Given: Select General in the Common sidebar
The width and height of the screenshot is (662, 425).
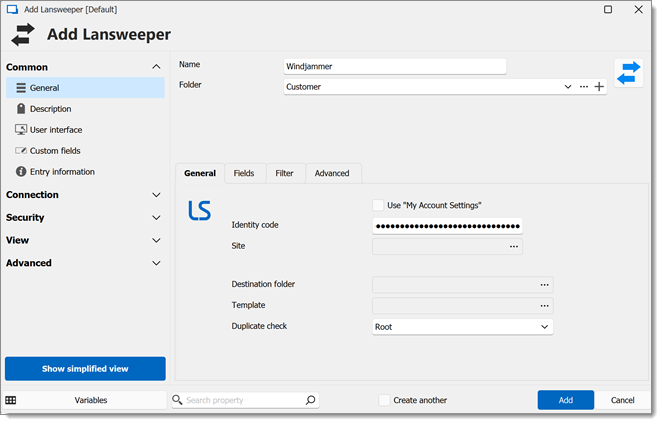Looking at the screenshot, I should pyautogui.click(x=85, y=88).
